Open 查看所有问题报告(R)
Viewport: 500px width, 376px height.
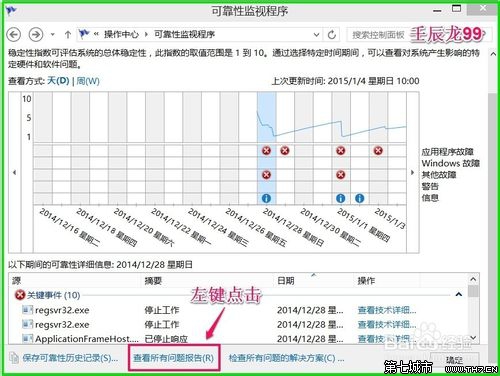tap(173, 358)
